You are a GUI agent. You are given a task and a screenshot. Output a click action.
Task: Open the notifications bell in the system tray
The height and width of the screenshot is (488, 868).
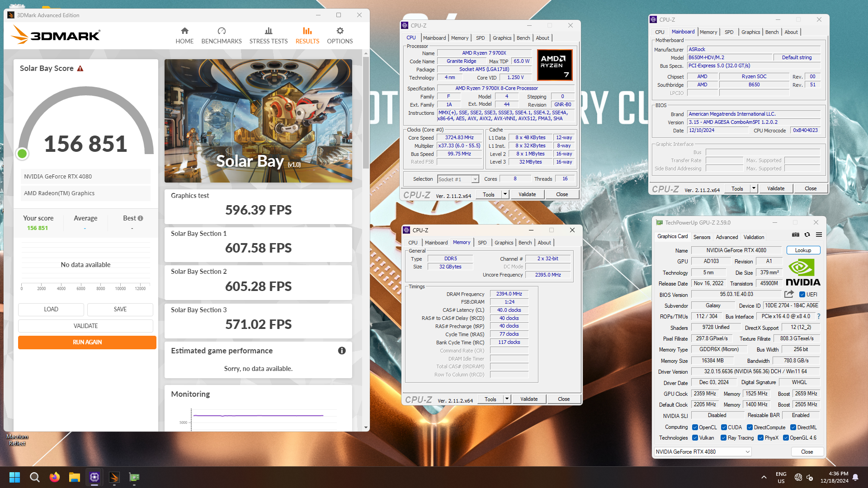pyautogui.click(x=855, y=477)
